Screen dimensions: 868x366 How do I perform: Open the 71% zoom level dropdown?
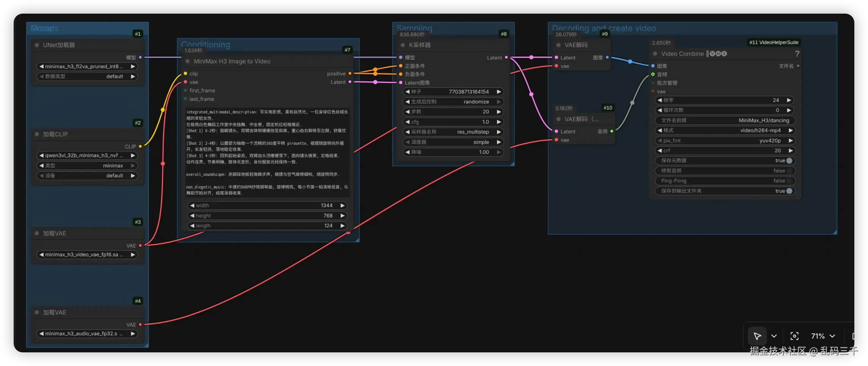[823, 336]
